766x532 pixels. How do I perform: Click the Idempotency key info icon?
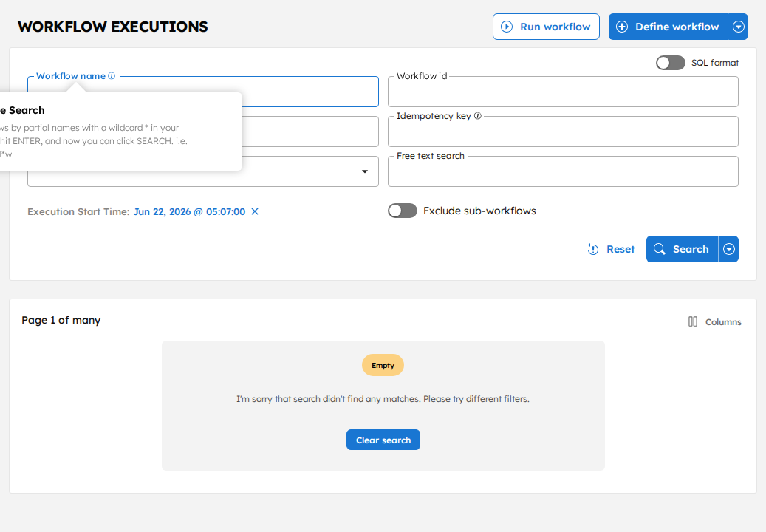pos(478,116)
